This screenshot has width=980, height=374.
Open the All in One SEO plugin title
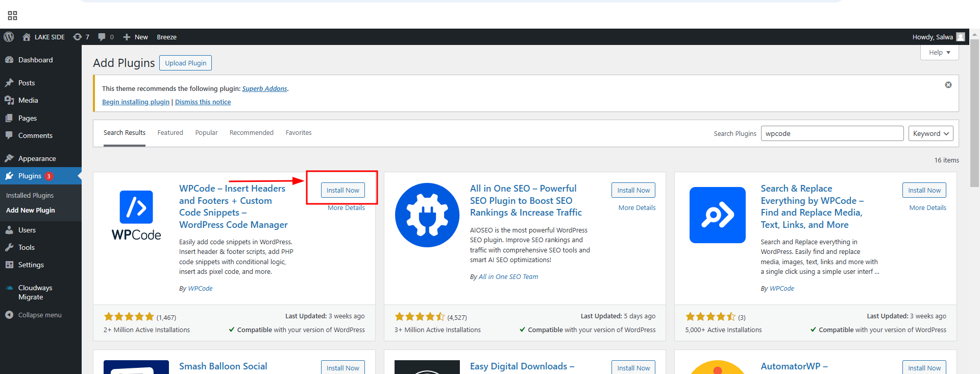tap(526, 200)
